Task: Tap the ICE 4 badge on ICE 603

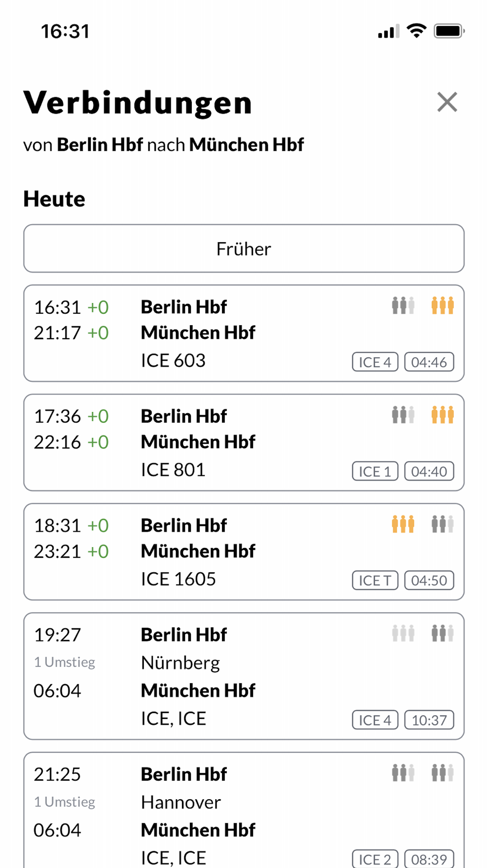Action: coord(375,362)
